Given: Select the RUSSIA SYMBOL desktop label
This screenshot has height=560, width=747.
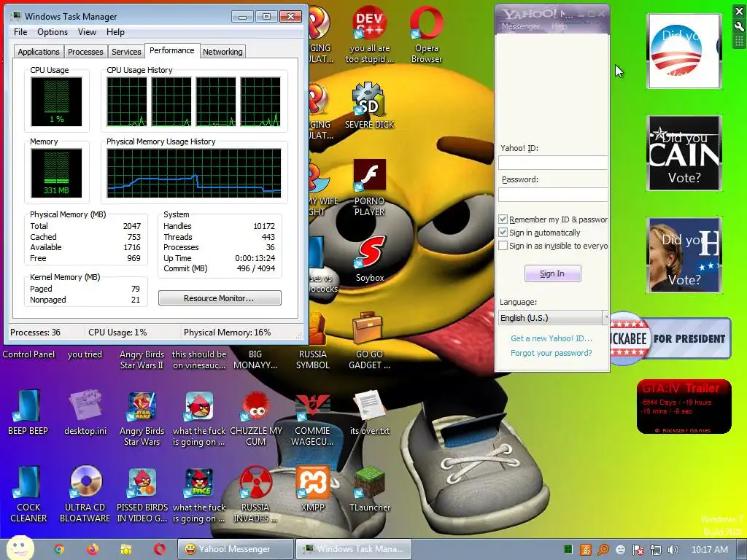Looking at the screenshot, I should [312, 359].
